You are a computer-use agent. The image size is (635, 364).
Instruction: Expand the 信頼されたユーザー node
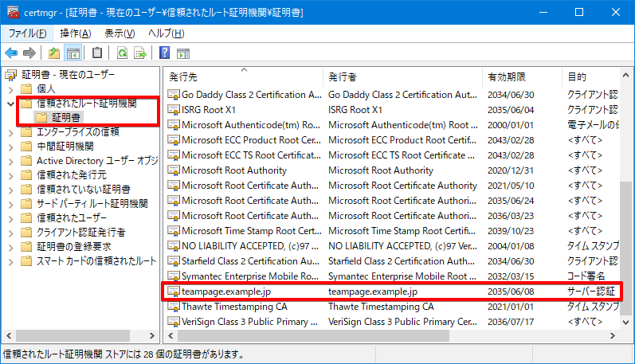(11, 219)
